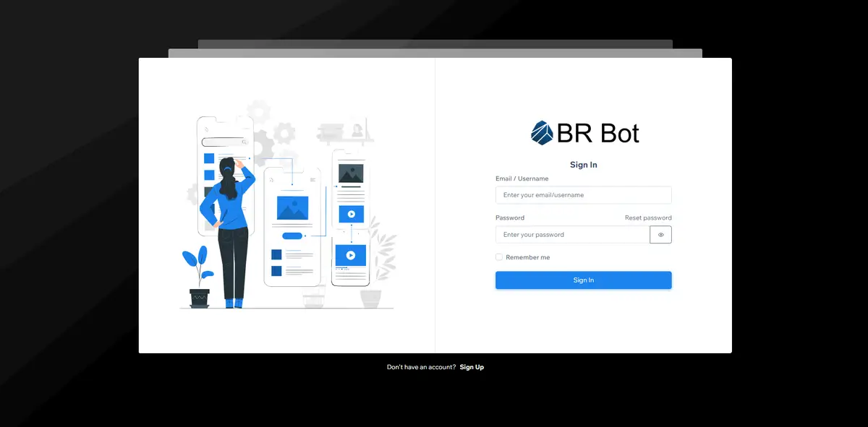Click the Sign In heading text

[x=583, y=165]
